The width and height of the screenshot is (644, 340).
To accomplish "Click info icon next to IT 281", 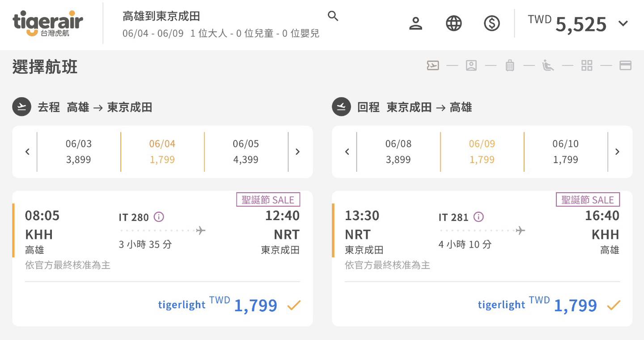I will (x=479, y=217).
